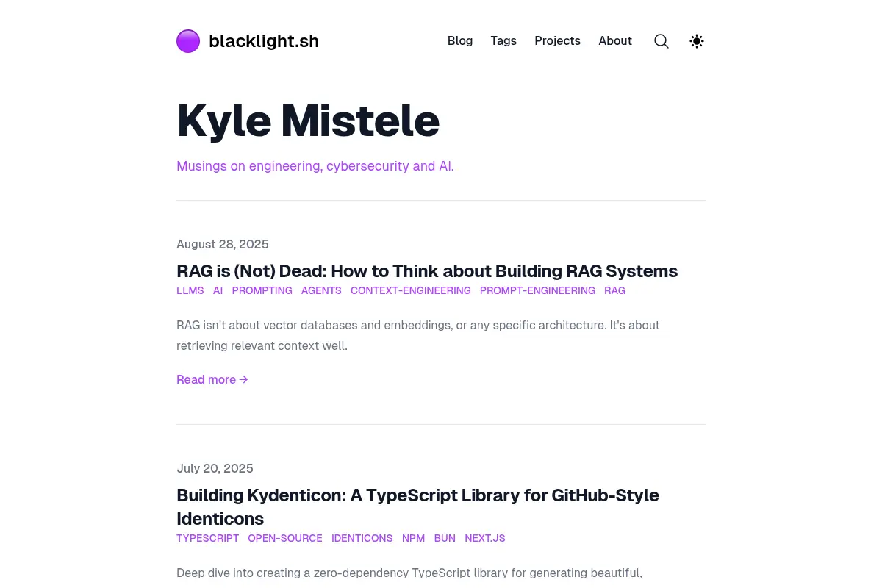The image size is (882, 588).
Task: Click the Kyle Mistele heading
Action: [x=308, y=121]
